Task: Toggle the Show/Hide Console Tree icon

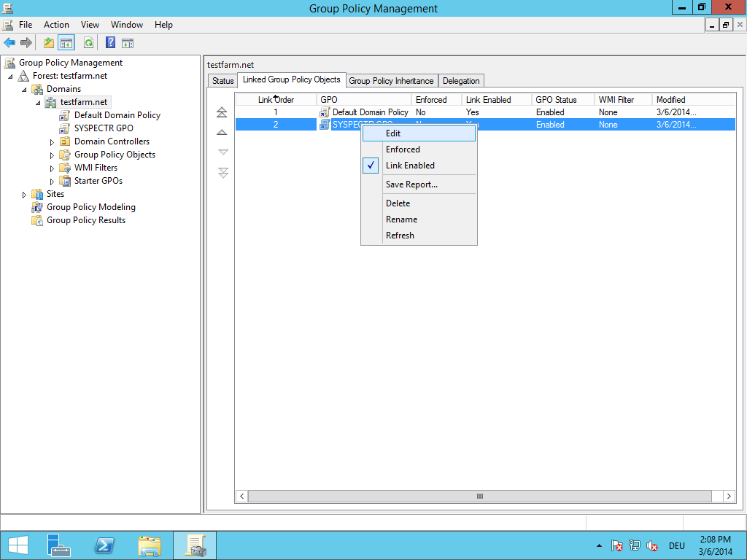Action: tap(66, 43)
